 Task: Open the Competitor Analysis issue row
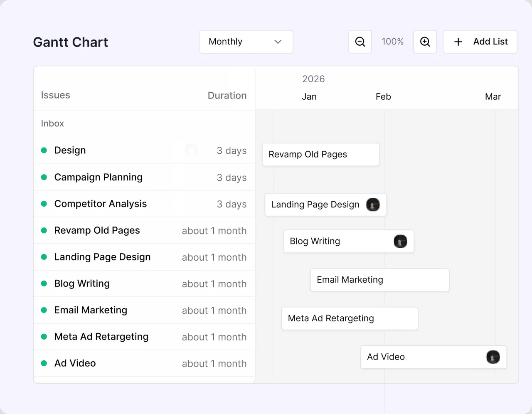pyautogui.click(x=144, y=204)
